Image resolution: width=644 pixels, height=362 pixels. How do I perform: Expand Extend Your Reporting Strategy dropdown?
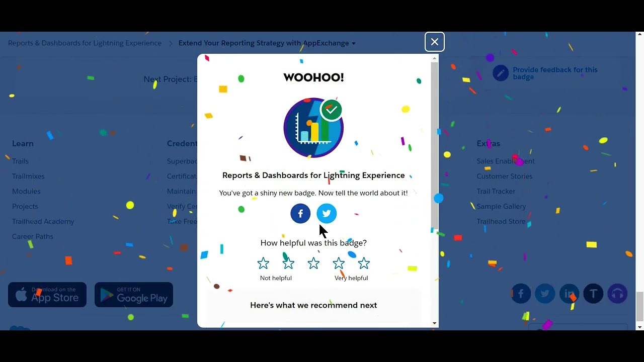tap(267, 43)
